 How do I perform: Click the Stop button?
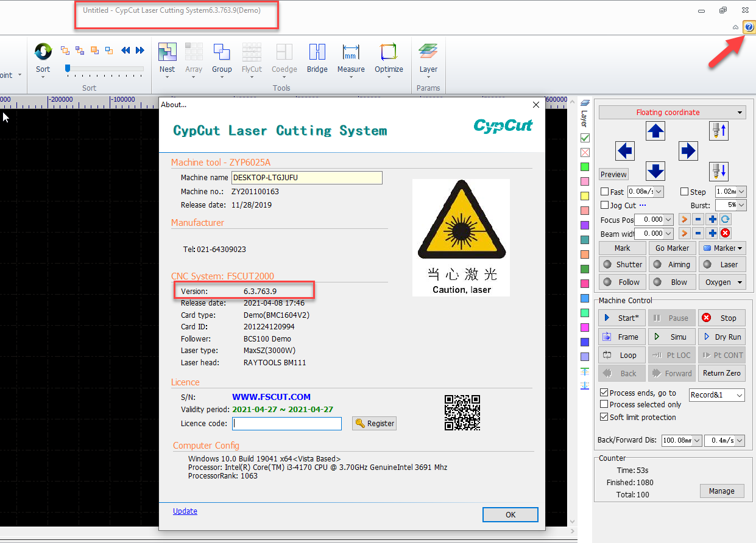(722, 318)
